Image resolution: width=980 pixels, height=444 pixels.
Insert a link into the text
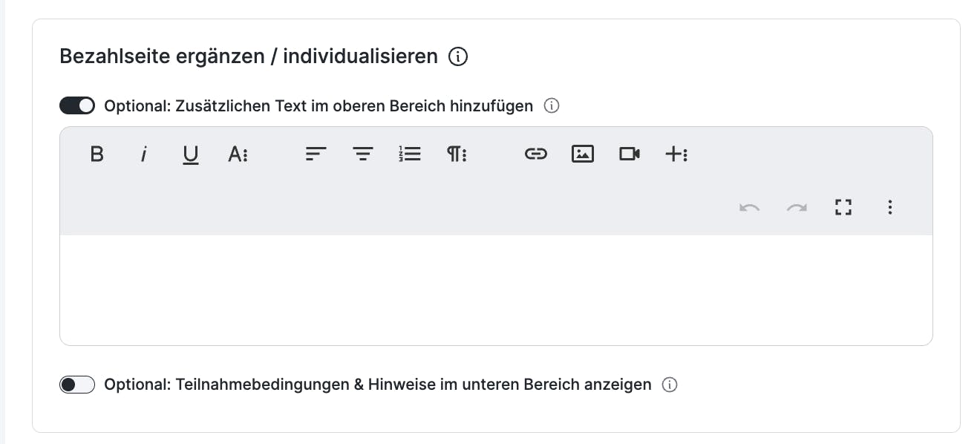coord(535,154)
